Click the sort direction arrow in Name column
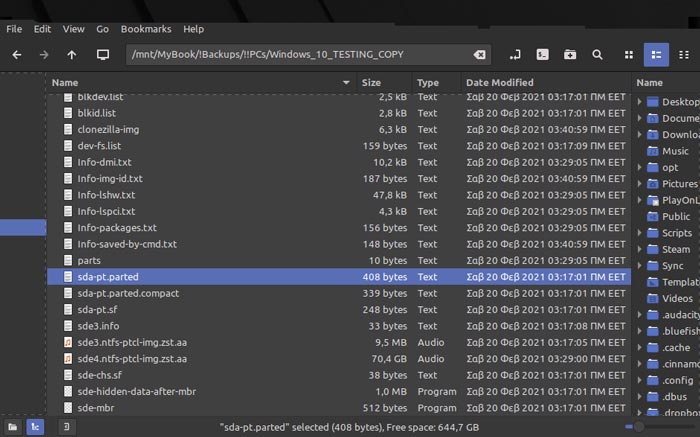This screenshot has width=700, height=437. 346,83
